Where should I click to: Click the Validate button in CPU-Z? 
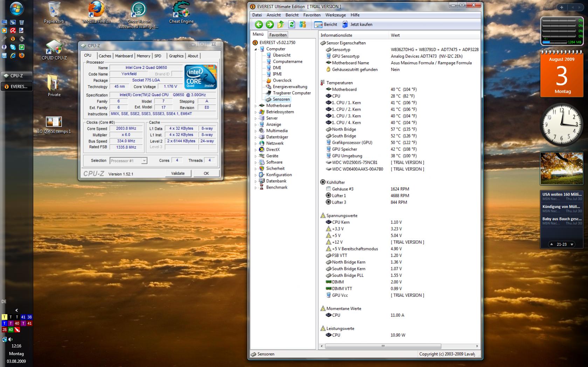(178, 174)
